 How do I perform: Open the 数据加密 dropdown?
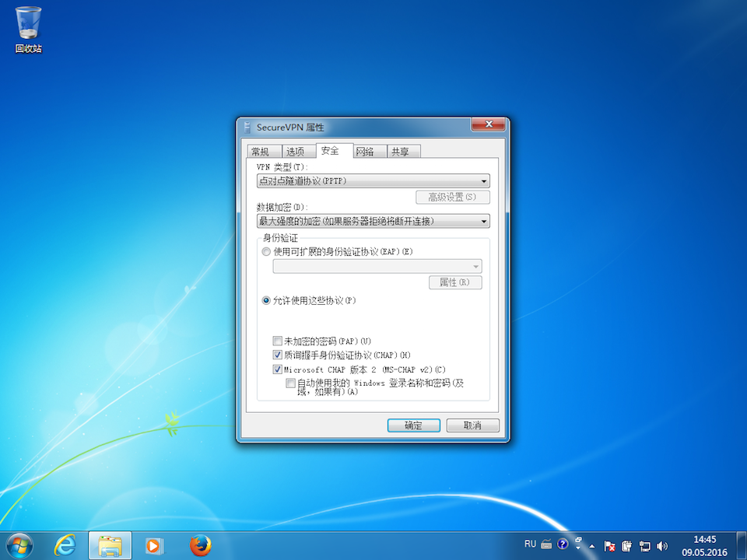(373, 221)
